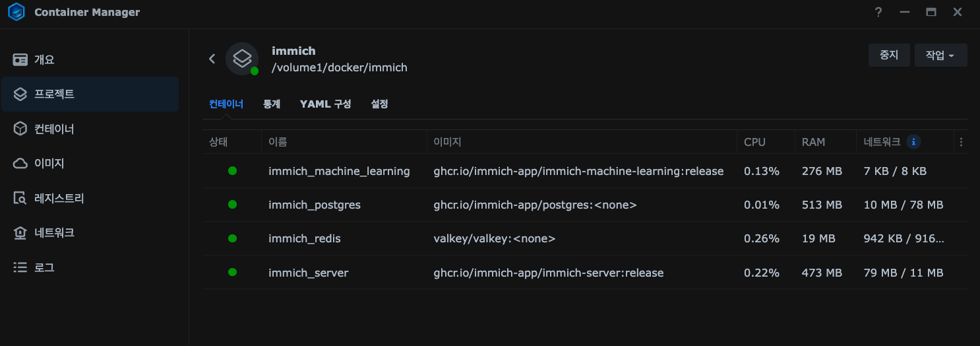This screenshot has width=980, height=346.
Task: Open the 작업 actions dropdown
Action: point(940,55)
